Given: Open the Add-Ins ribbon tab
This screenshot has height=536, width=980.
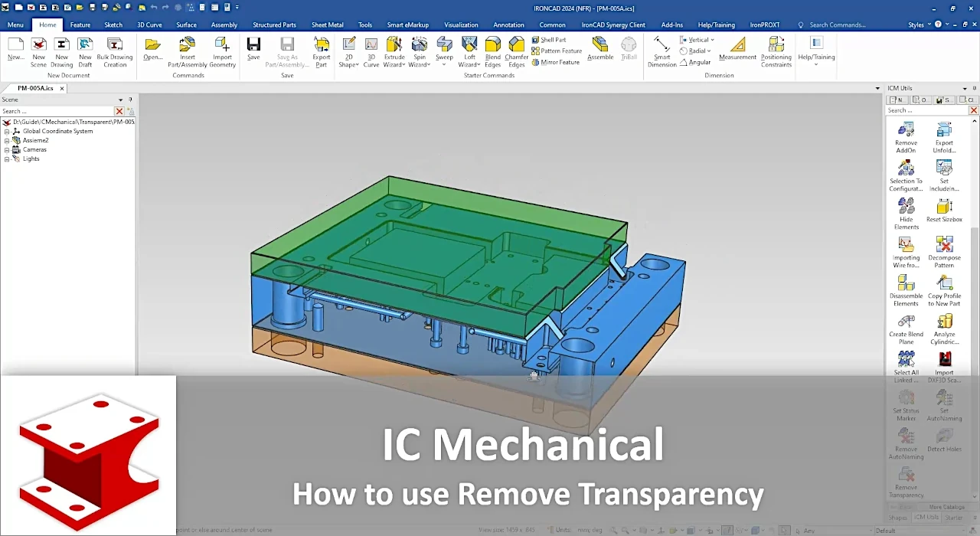Looking at the screenshot, I should click(x=672, y=25).
